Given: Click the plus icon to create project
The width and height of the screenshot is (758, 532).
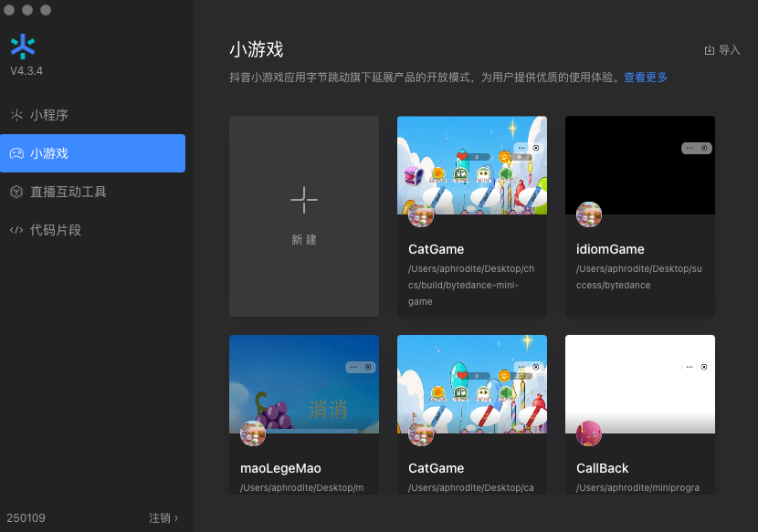Looking at the screenshot, I should point(304,200).
